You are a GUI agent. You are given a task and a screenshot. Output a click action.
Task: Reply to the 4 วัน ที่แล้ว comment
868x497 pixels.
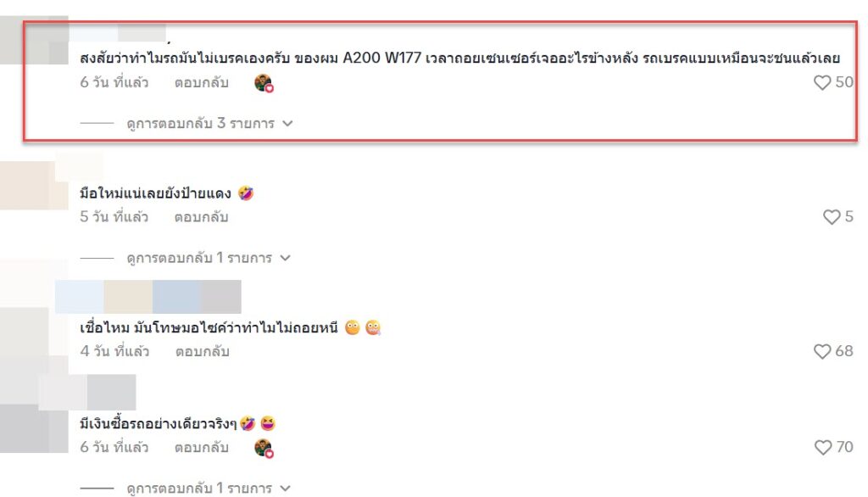point(202,351)
